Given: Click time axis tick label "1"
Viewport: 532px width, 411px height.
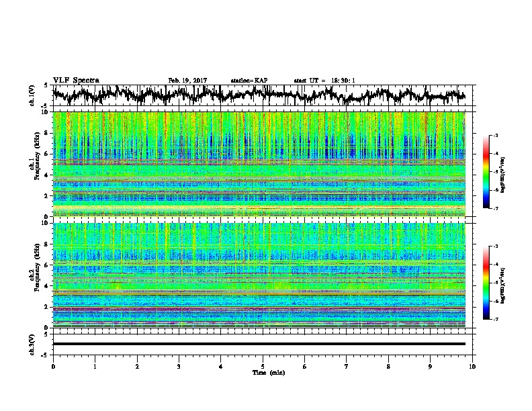Looking at the screenshot, I should [x=95, y=367].
